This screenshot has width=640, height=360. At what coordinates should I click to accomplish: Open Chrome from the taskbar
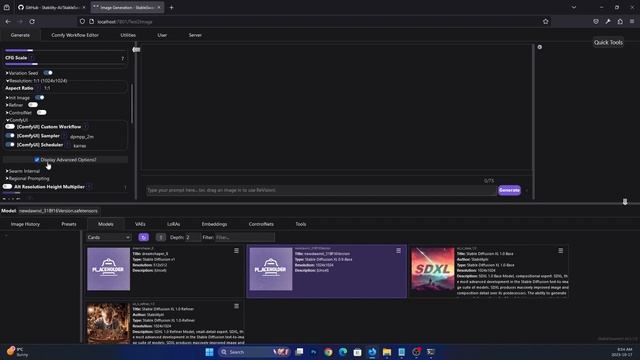[x=328, y=352]
